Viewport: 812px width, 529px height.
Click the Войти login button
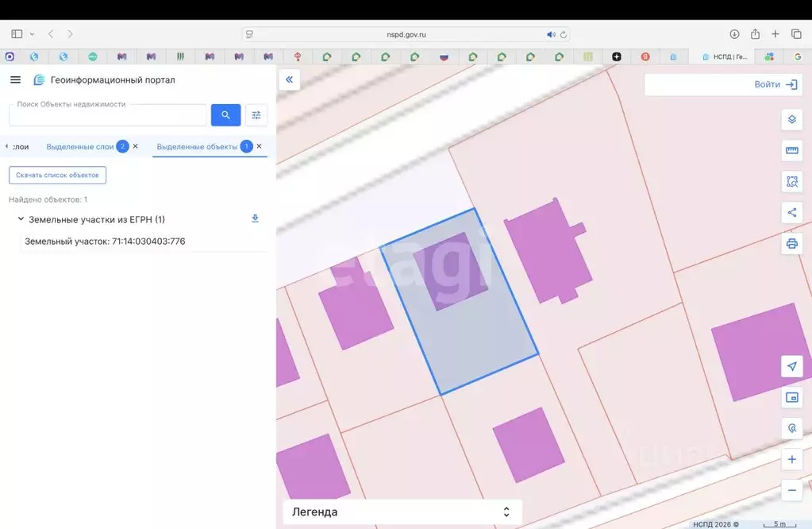pyautogui.click(x=775, y=84)
